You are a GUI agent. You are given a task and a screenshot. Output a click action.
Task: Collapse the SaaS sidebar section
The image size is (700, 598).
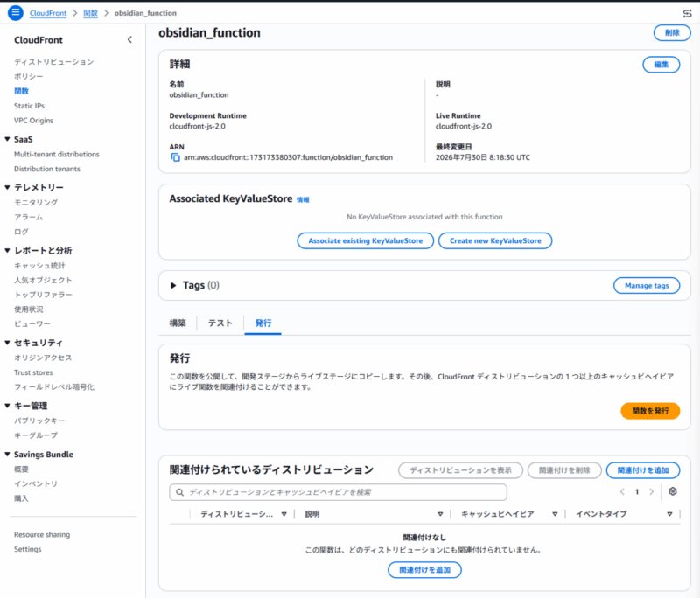coord(7,139)
